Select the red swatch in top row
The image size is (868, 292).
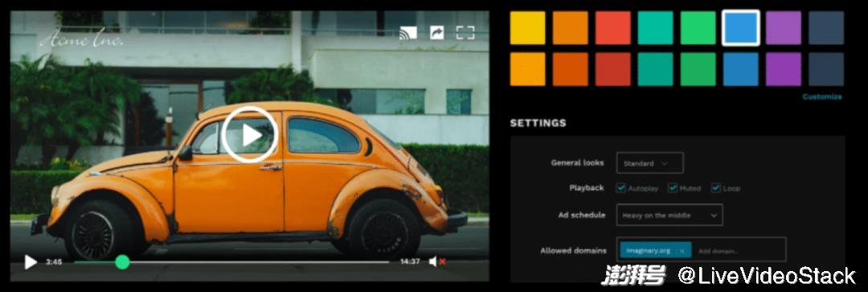pyautogui.click(x=612, y=27)
